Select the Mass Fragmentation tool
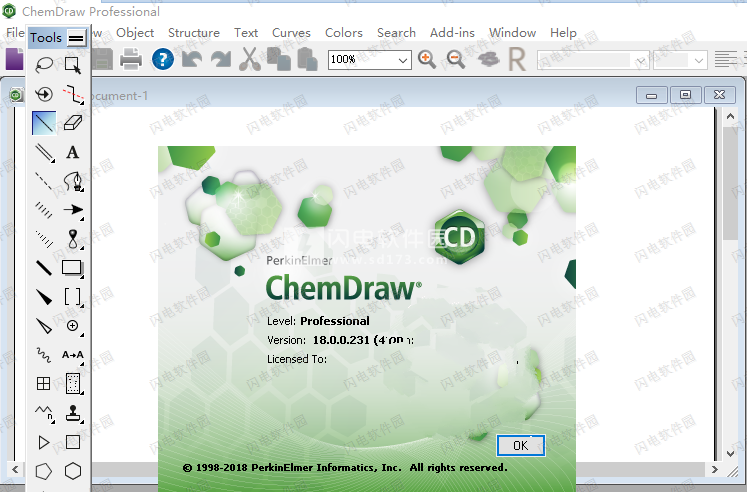The height and width of the screenshot is (492, 747). (72, 94)
